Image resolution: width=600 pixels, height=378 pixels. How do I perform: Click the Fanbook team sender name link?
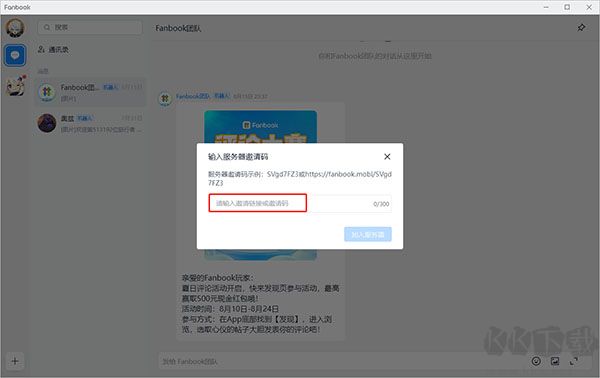(193, 96)
